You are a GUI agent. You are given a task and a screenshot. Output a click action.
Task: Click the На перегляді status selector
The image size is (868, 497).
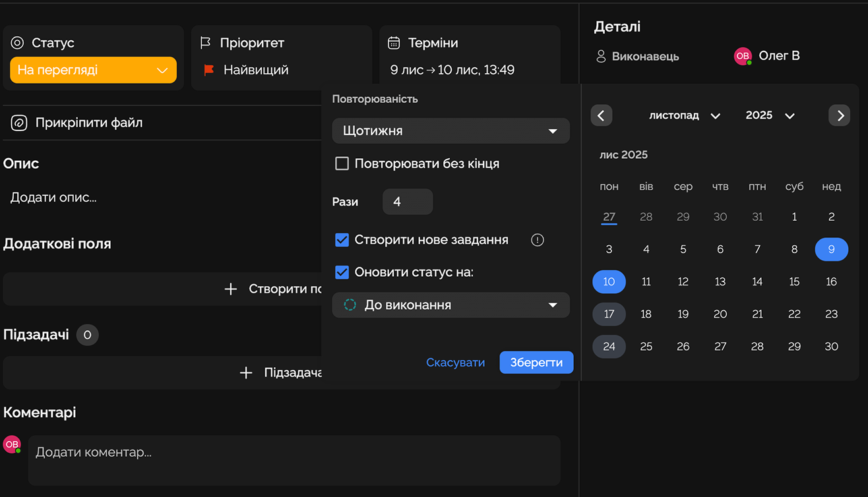93,69
